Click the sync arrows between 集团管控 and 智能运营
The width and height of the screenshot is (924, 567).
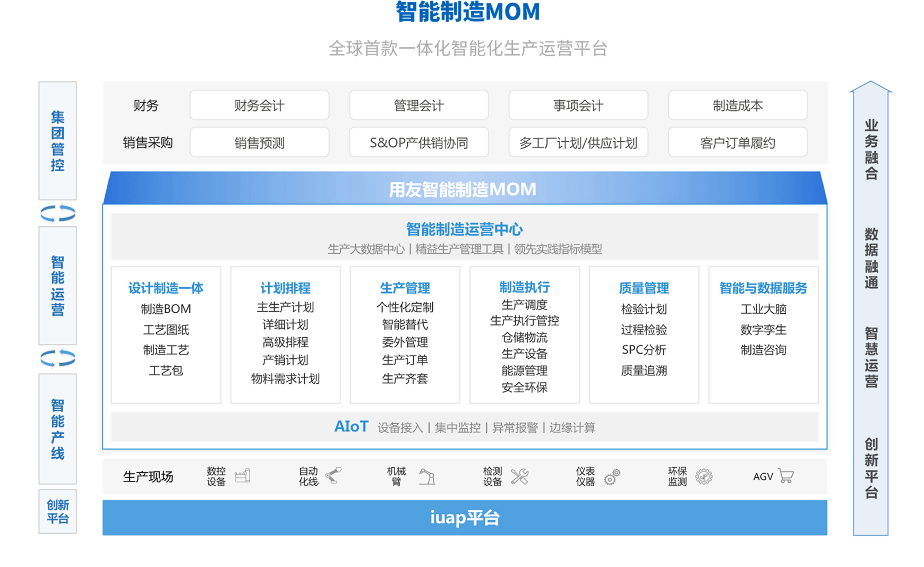tap(58, 213)
